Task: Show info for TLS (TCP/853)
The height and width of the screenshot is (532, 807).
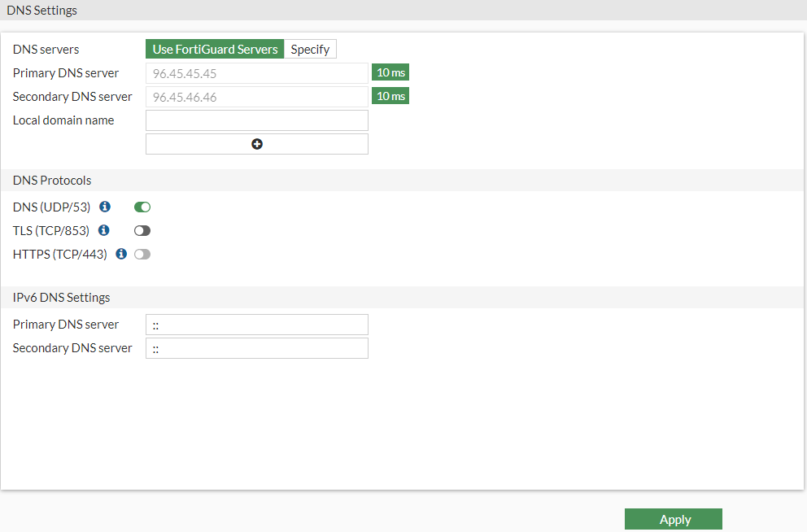Action: tap(104, 230)
